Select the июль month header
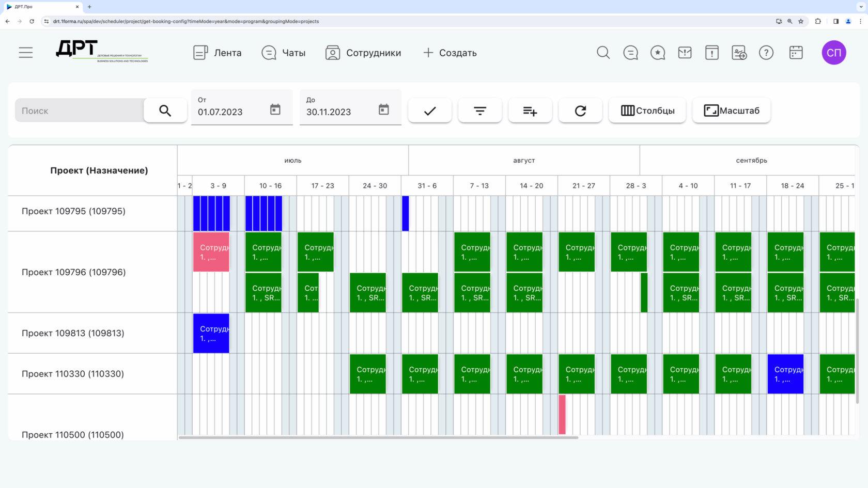Viewport: 868px width, 488px height. coord(293,161)
